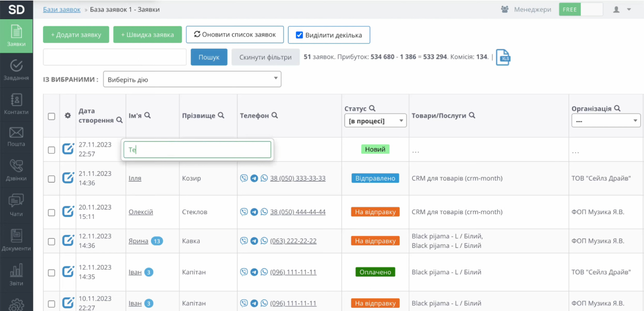Edit the order for Ярина Кавка

(68, 241)
